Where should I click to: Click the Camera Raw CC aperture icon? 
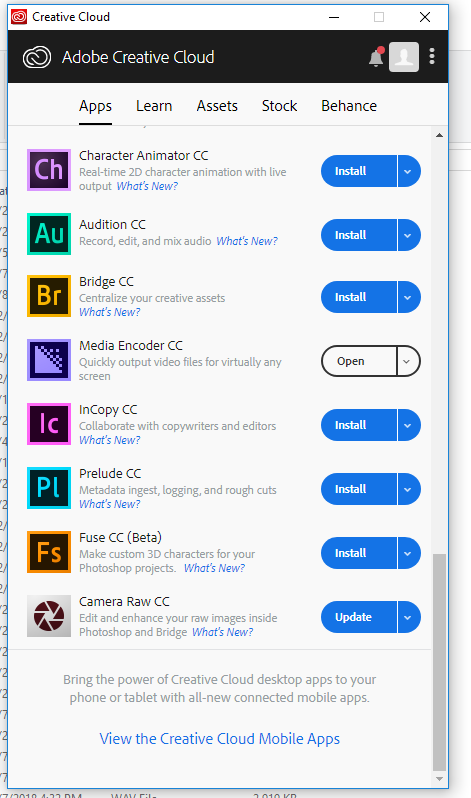click(x=49, y=616)
